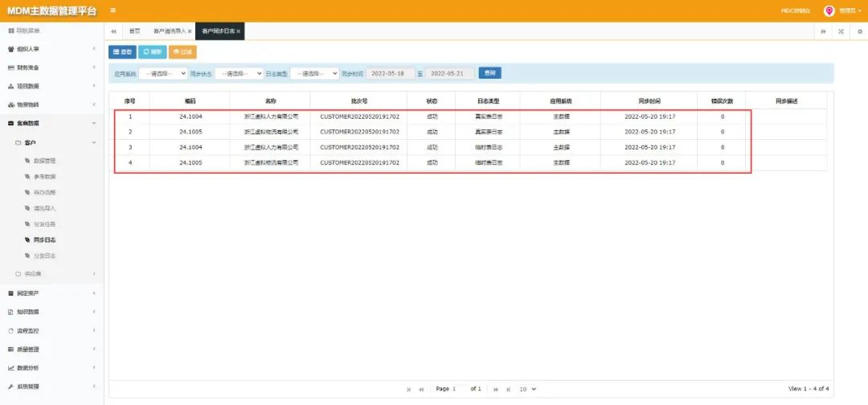Click the start date field 2022-05-18

391,73
